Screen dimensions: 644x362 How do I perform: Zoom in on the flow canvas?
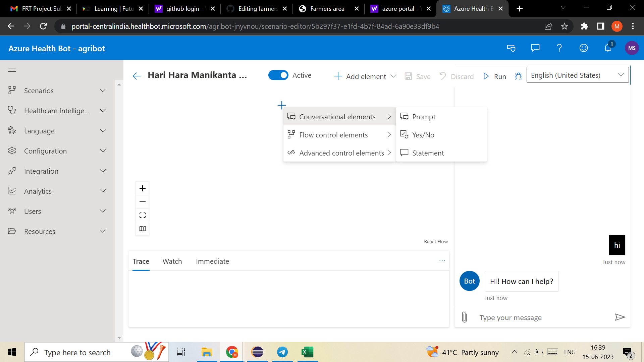pos(142,188)
